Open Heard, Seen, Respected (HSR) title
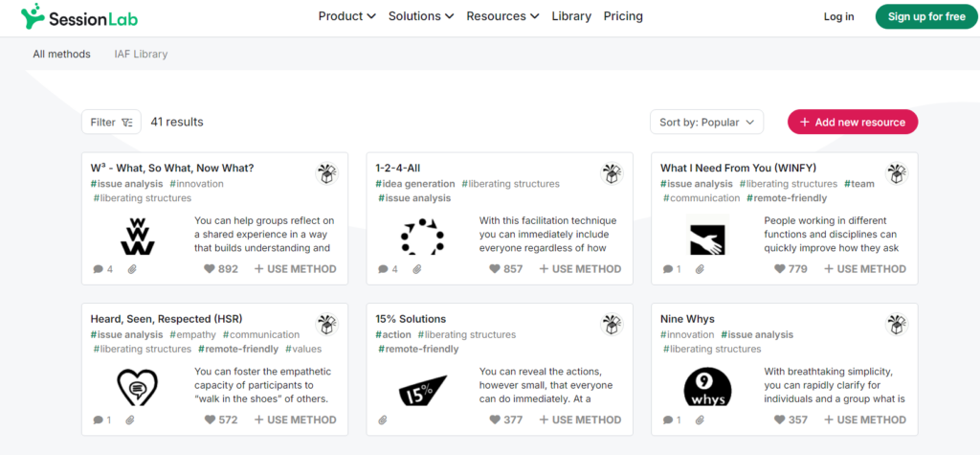 click(x=167, y=319)
